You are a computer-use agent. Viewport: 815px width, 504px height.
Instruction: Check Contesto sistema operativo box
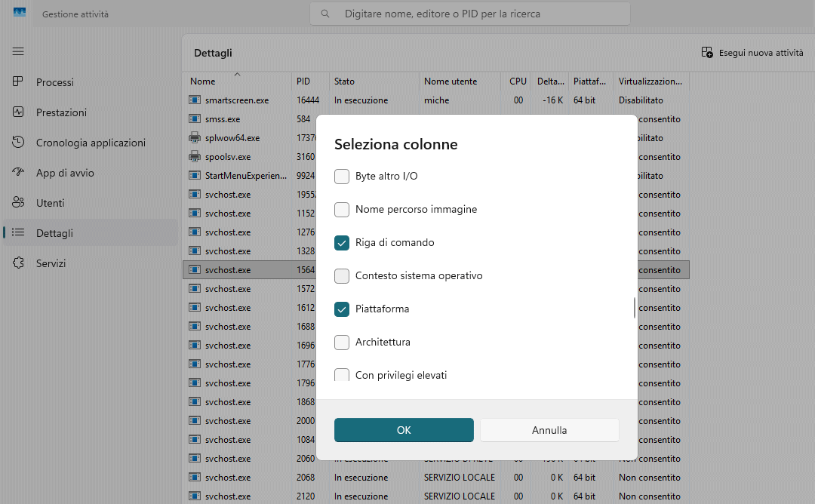[342, 276]
